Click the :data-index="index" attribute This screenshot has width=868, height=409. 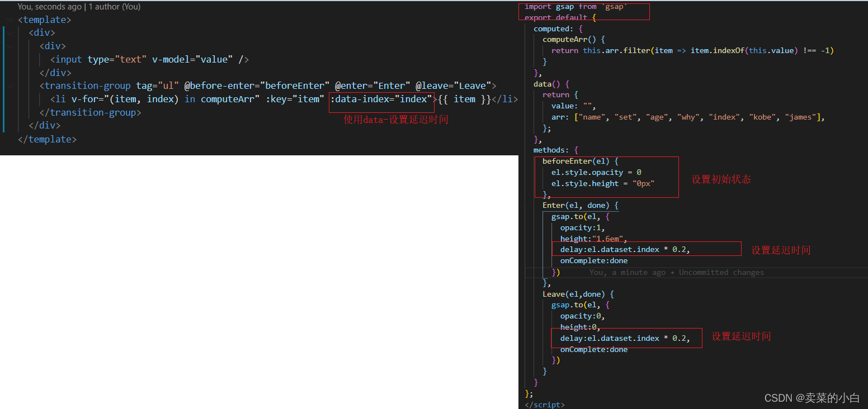[381, 99]
